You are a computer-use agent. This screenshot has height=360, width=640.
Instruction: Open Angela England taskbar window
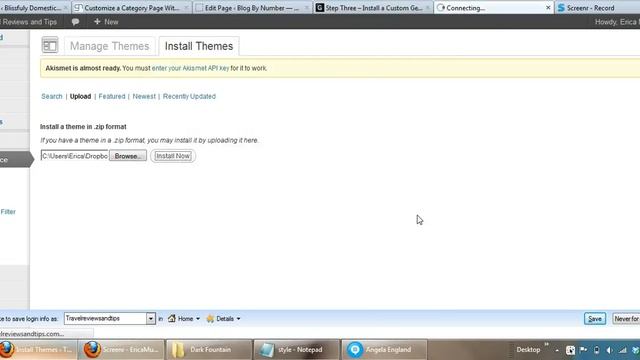384,350
